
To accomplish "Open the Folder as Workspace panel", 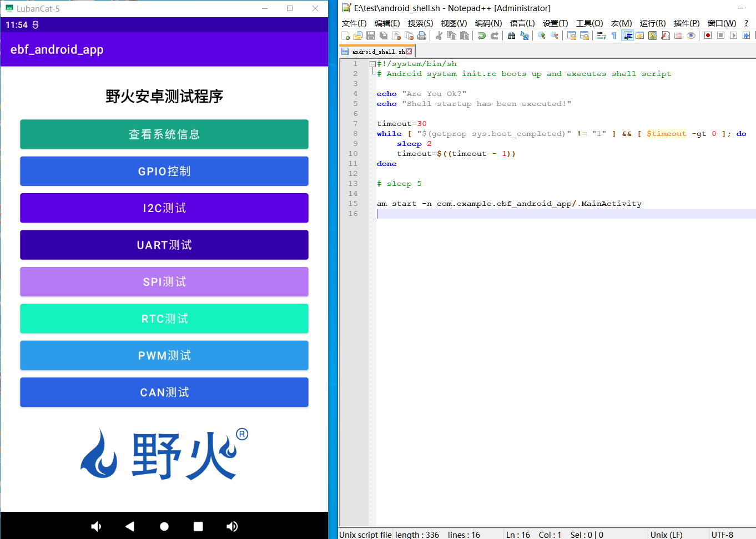I will pyautogui.click(x=677, y=35).
